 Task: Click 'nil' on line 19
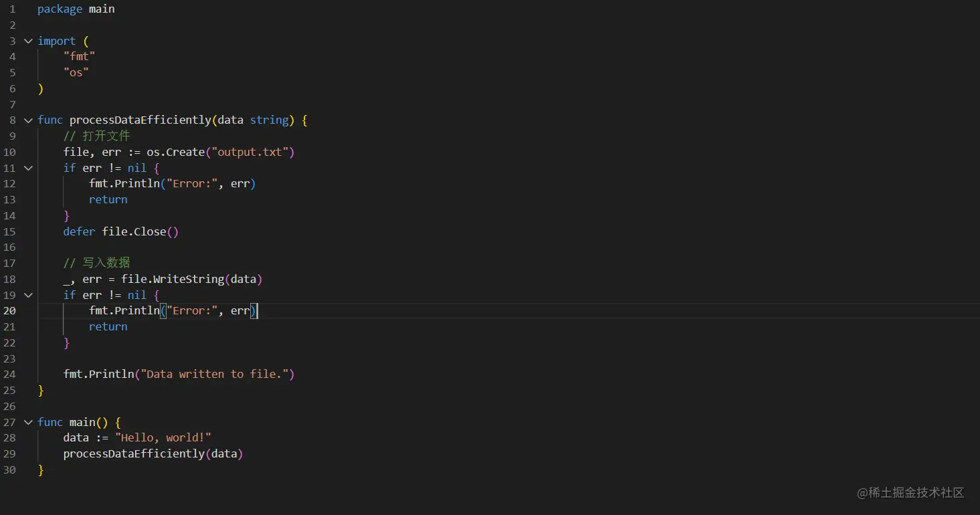click(x=136, y=295)
